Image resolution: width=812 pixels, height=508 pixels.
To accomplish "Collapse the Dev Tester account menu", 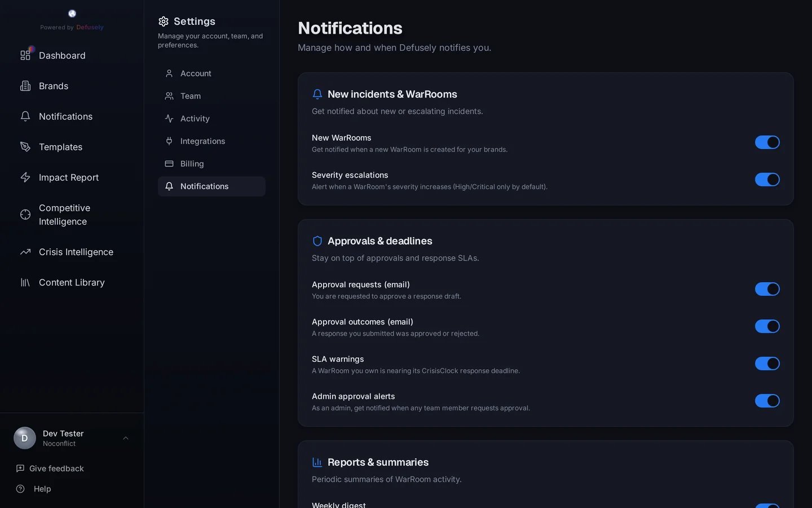I will pos(125,438).
